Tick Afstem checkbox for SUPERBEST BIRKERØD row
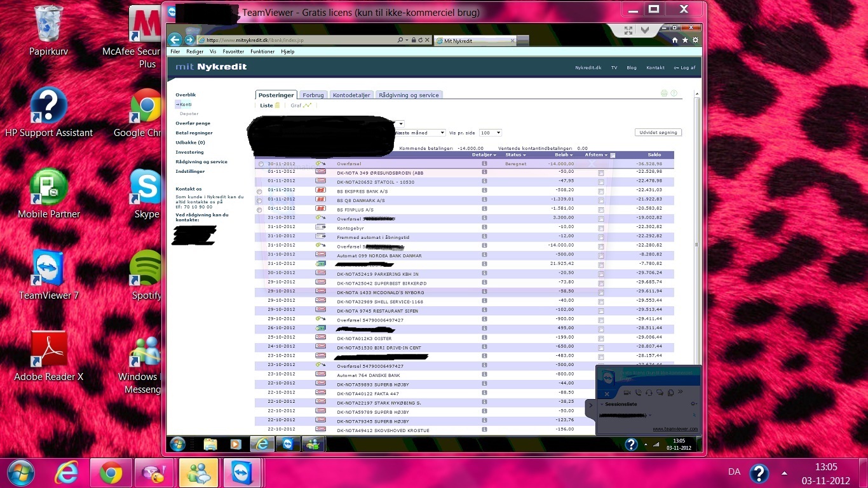Screen dimensions: 868x488 (x=600, y=283)
